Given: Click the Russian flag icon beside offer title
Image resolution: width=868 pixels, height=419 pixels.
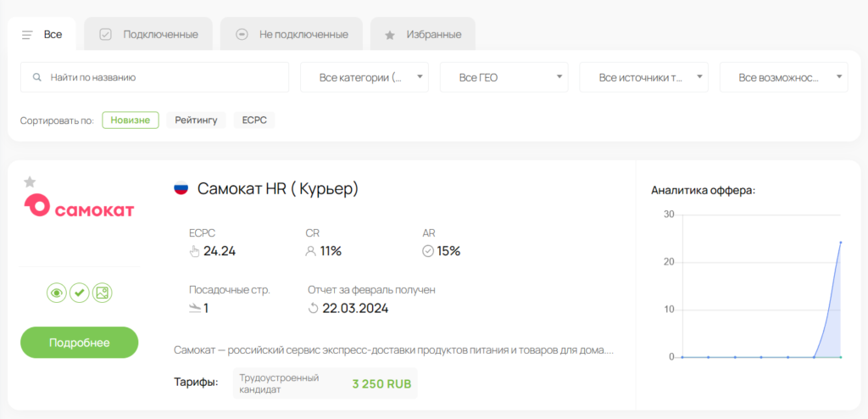Looking at the screenshot, I should pyautogui.click(x=181, y=188).
